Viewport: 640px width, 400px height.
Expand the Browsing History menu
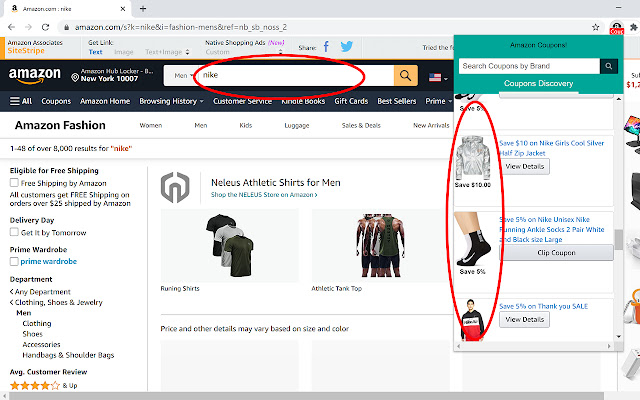click(171, 101)
